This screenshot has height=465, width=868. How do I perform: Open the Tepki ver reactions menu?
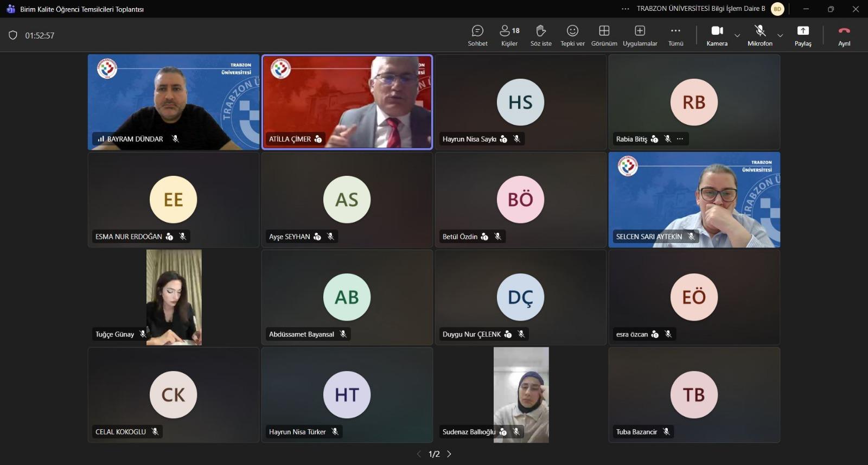572,35
